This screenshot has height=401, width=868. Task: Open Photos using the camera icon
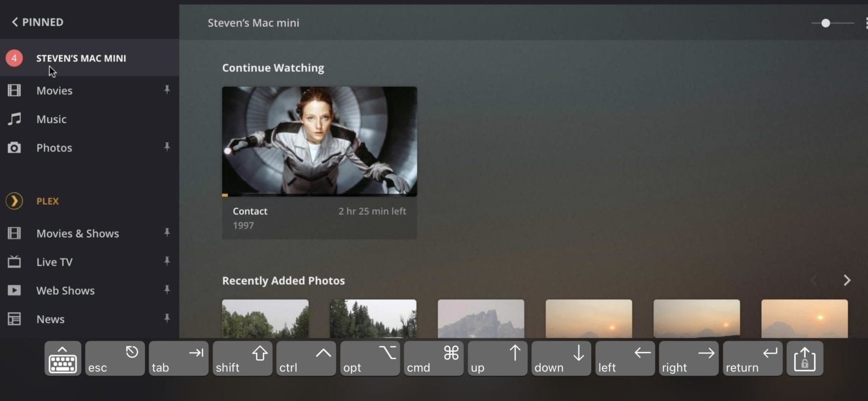14,147
